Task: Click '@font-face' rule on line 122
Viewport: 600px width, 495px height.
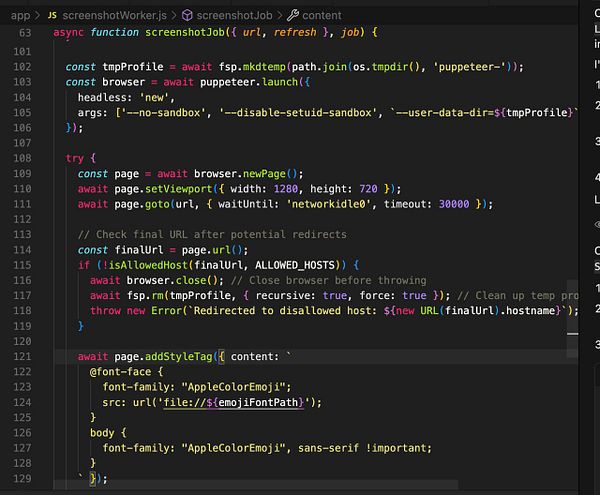Action: pos(120,371)
